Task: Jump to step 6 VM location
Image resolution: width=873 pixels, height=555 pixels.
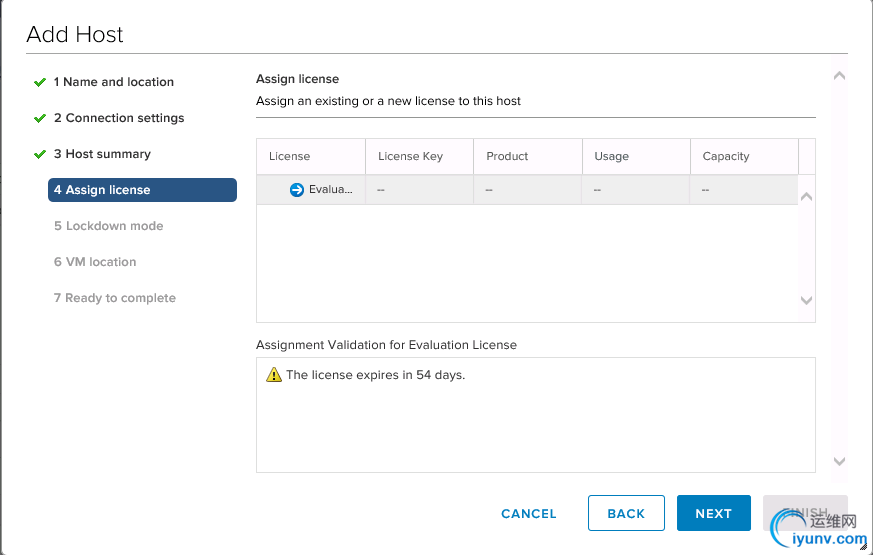Action: 95,262
